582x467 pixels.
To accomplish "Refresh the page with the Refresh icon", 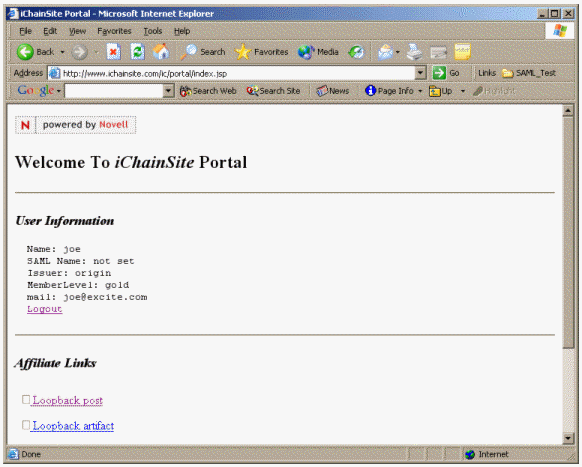I will tap(137, 52).
